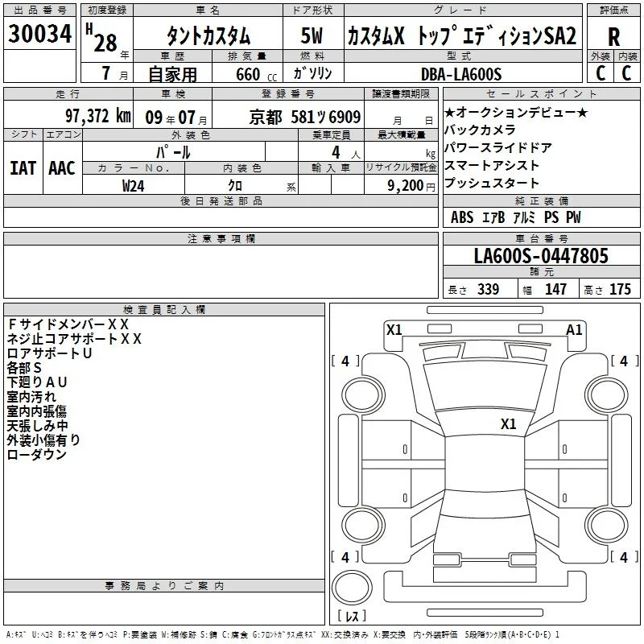Screen dimensions: 644x644
Task: Select the R evaluation score
Action: [613, 37]
